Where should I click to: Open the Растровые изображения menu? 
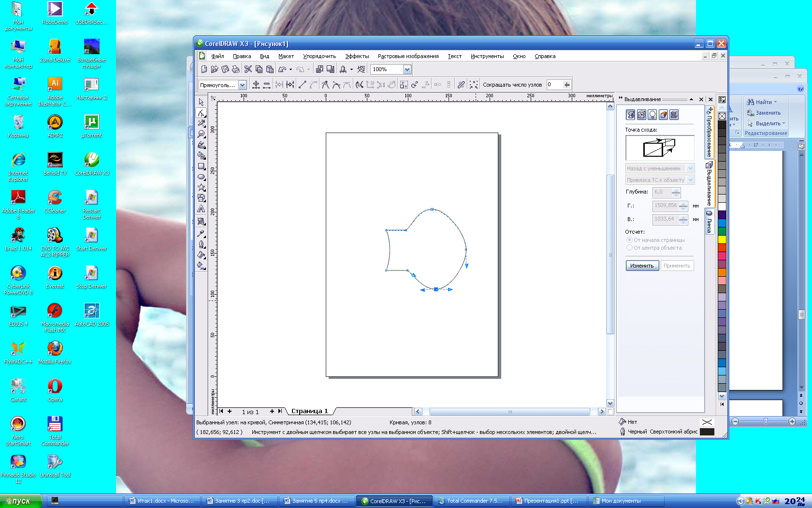(408, 56)
